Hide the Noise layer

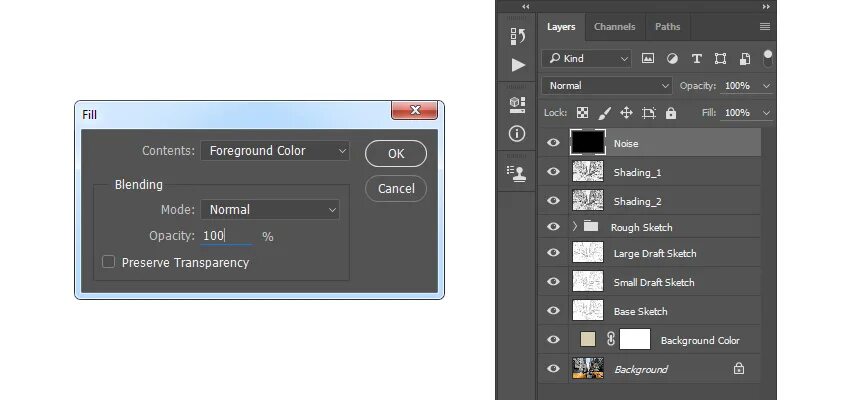point(553,143)
